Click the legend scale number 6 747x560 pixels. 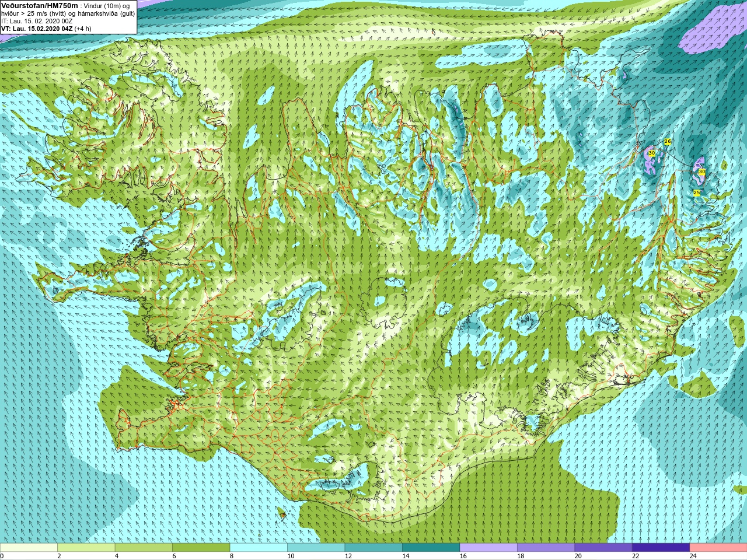[x=174, y=556]
